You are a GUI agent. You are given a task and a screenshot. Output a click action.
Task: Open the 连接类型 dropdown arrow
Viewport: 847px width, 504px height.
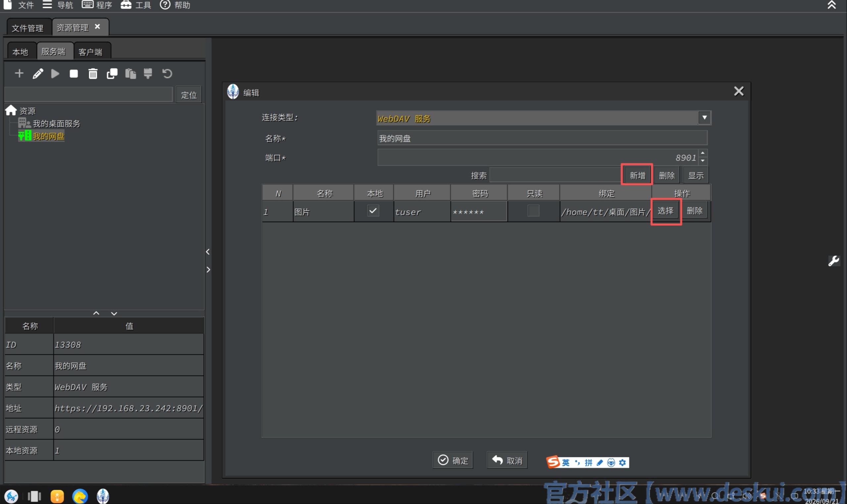coord(704,117)
